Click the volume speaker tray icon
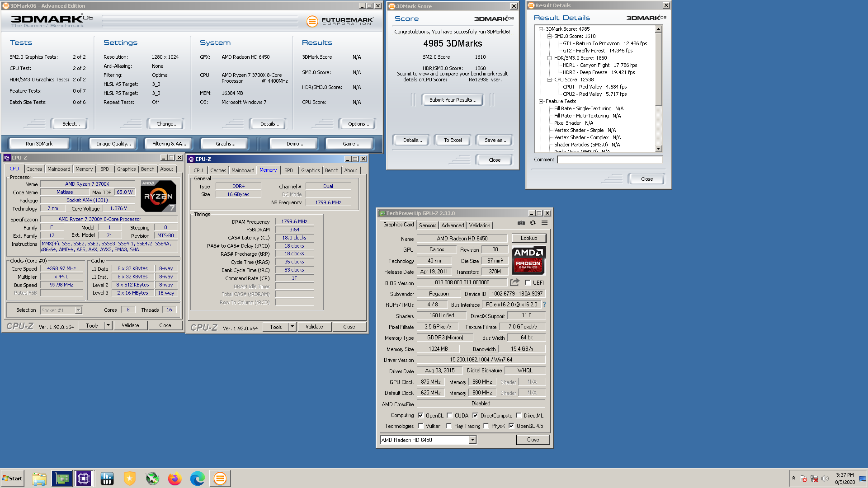The height and width of the screenshot is (488, 868). click(x=825, y=479)
